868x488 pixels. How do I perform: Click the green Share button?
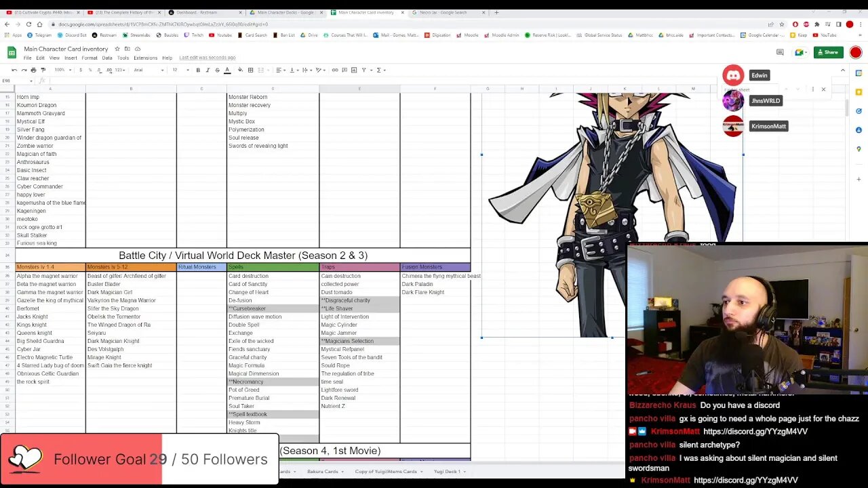point(829,52)
